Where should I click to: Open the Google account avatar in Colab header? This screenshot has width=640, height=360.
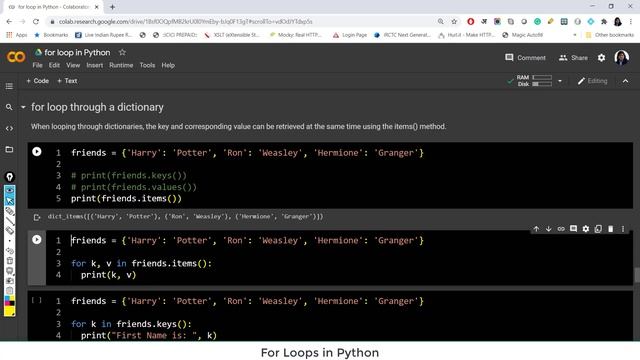click(x=621, y=58)
